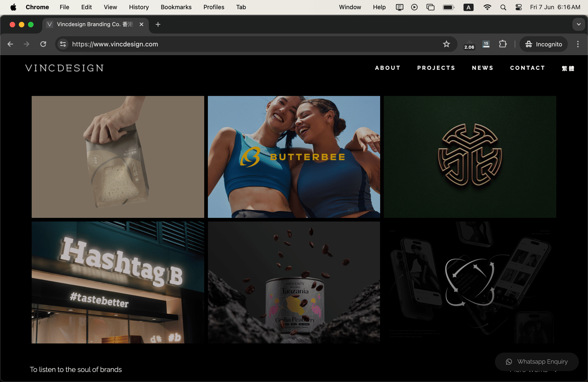Close the Vincdesign Branding Co. tab
Image resolution: width=588 pixels, height=382 pixels.
pyautogui.click(x=141, y=25)
